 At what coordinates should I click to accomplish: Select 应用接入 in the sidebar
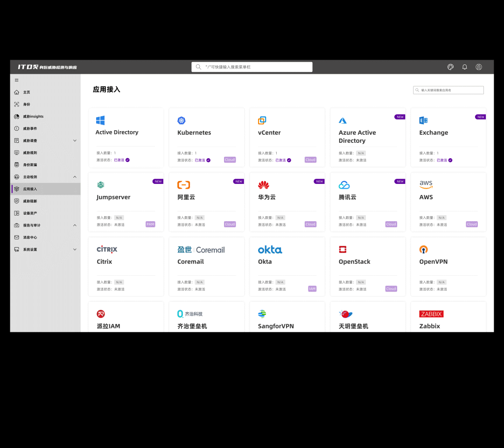pyautogui.click(x=45, y=189)
